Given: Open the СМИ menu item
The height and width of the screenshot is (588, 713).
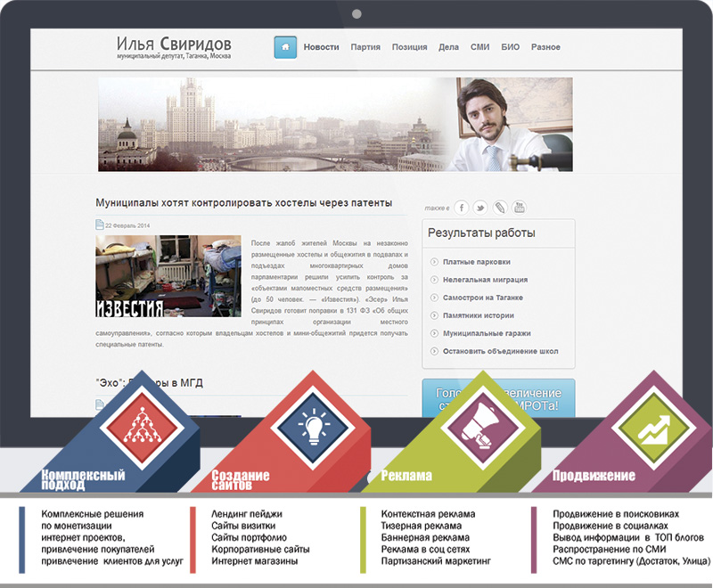Looking at the screenshot, I should [480, 47].
